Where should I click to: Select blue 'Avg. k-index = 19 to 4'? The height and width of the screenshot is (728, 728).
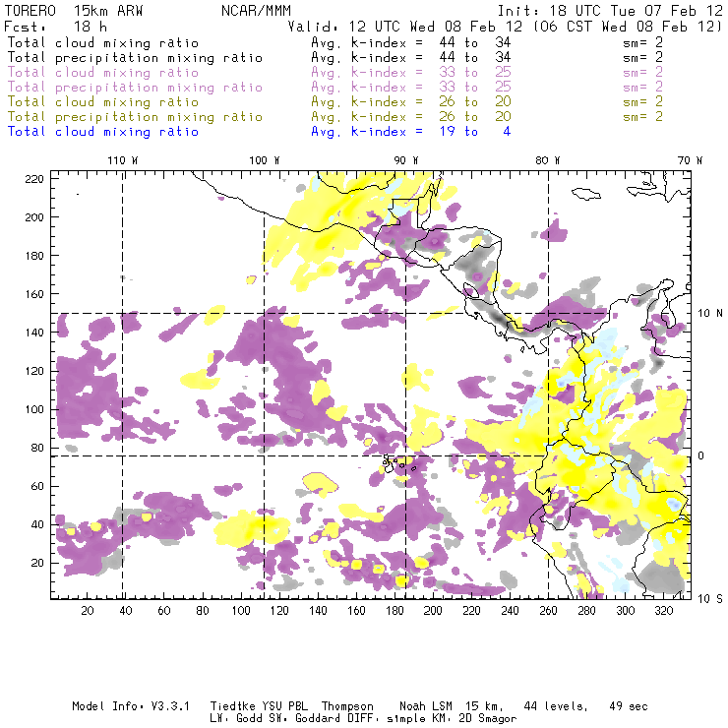[411, 132]
